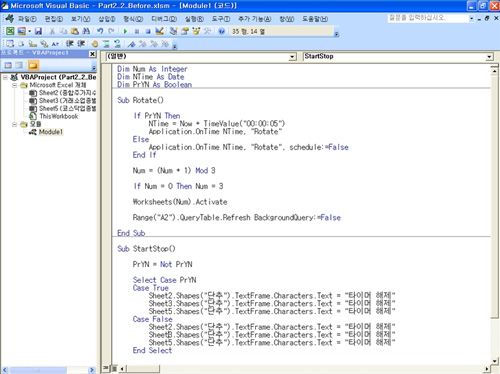500x374 pixels.
Task: Click the Uncomment Block icon
Action: point(117,44)
